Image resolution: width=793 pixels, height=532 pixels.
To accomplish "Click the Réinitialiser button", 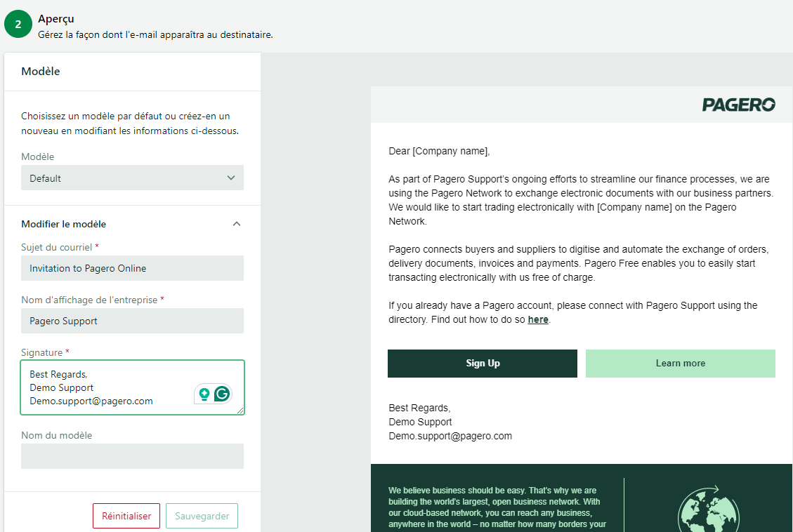I will coord(126,516).
